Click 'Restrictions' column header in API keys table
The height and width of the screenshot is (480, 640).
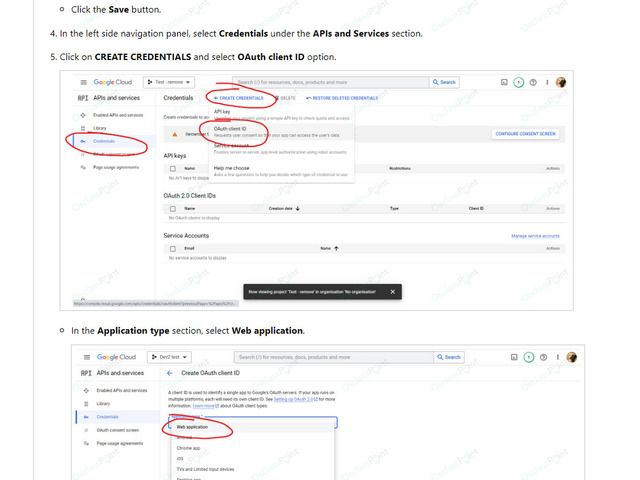pos(400,169)
